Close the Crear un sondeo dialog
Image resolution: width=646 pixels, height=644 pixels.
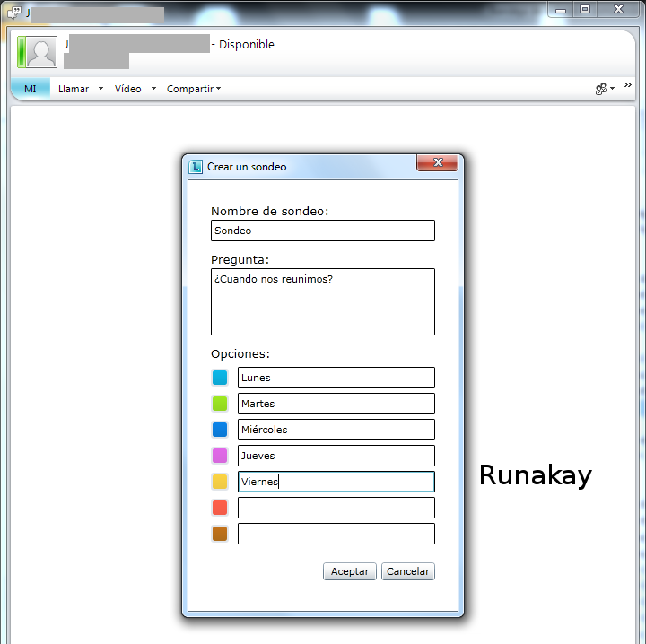(x=438, y=162)
